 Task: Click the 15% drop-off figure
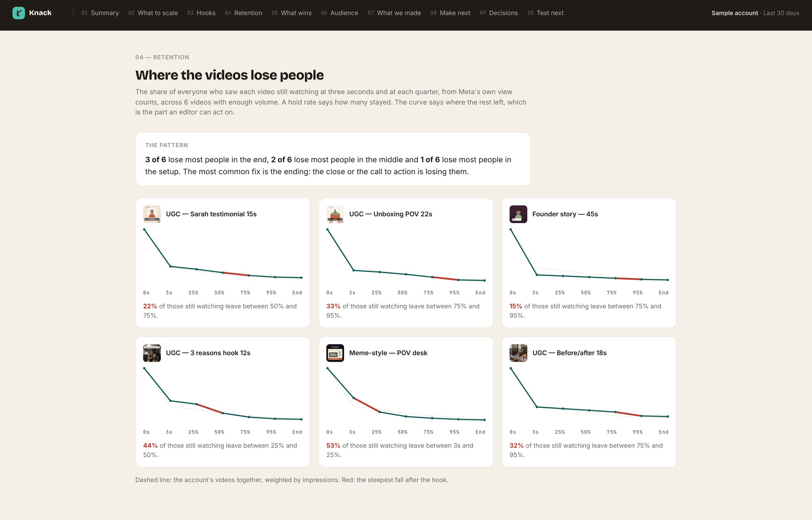[x=516, y=306]
